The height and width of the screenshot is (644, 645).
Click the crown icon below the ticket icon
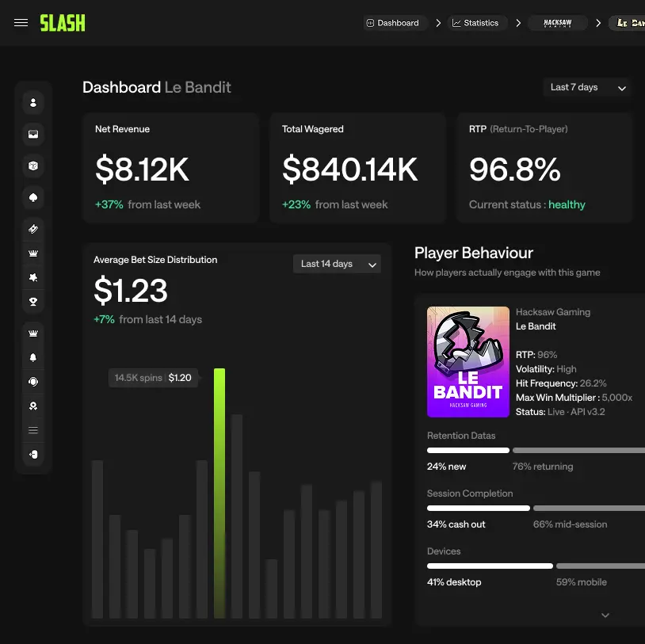33,253
